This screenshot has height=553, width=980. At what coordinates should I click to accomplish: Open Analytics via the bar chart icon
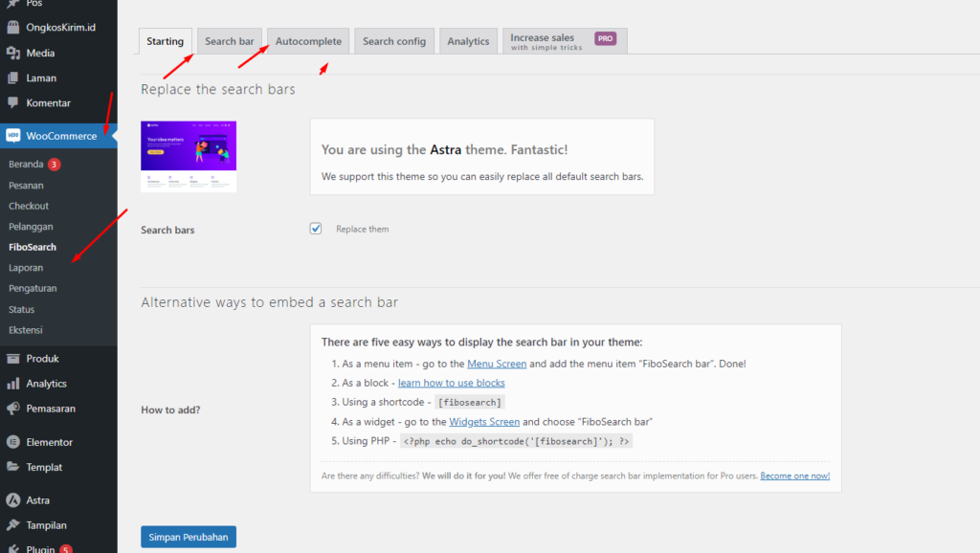(13, 384)
